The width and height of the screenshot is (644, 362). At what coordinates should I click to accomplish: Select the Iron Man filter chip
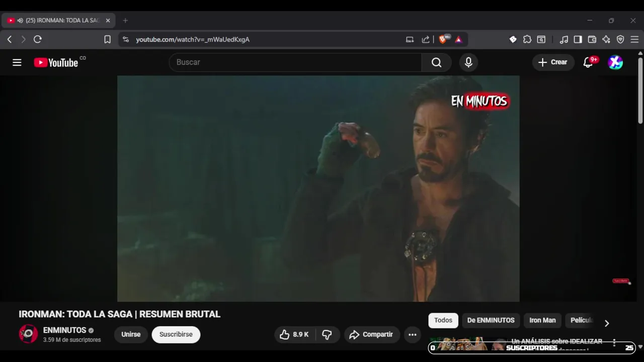pyautogui.click(x=542, y=320)
